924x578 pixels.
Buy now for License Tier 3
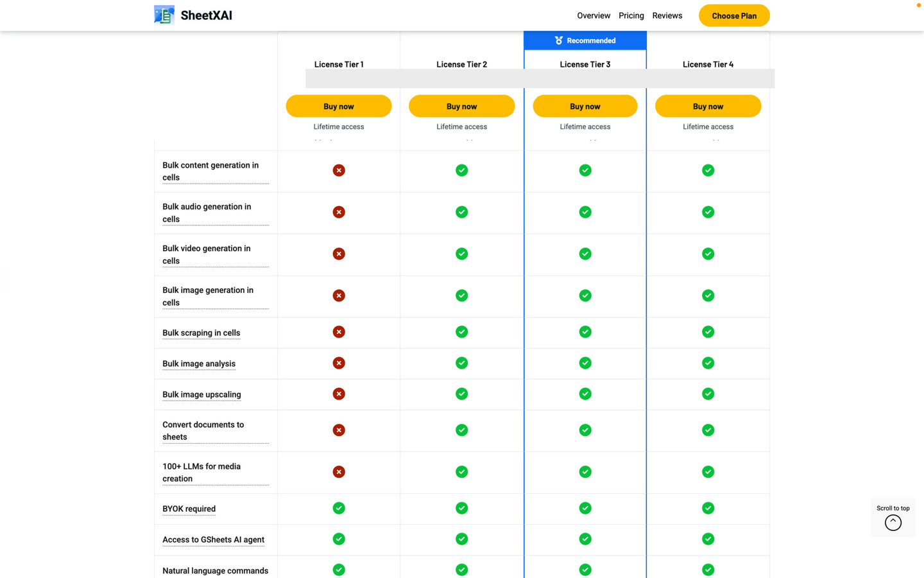[x=585, y=106]
